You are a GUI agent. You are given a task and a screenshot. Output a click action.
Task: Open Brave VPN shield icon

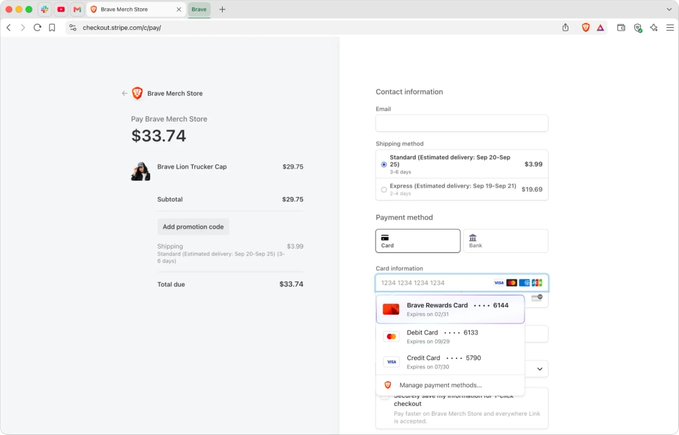point(637,28)
